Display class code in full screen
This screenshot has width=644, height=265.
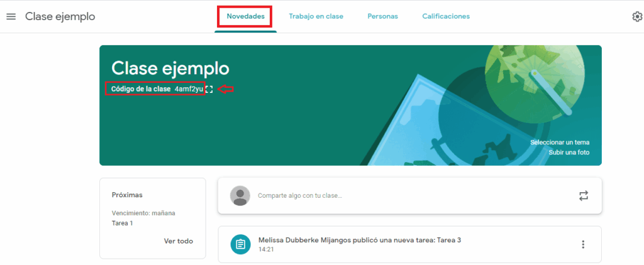(x=209, y=90)
